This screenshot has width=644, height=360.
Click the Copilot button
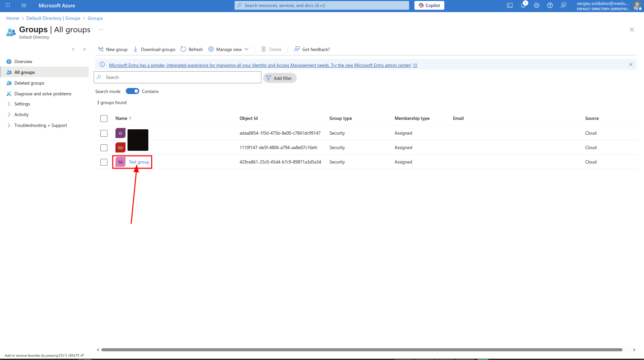tap(429, 5)
